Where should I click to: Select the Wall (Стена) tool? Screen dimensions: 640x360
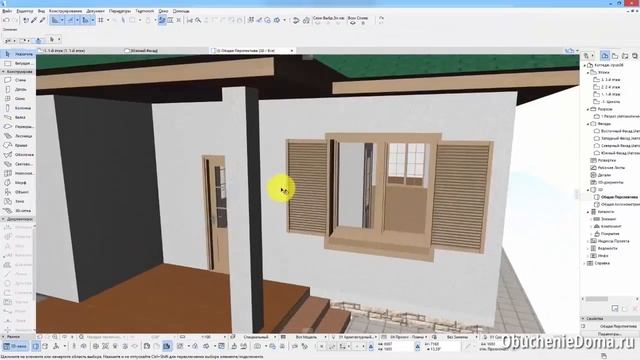[x=18, y=80]
